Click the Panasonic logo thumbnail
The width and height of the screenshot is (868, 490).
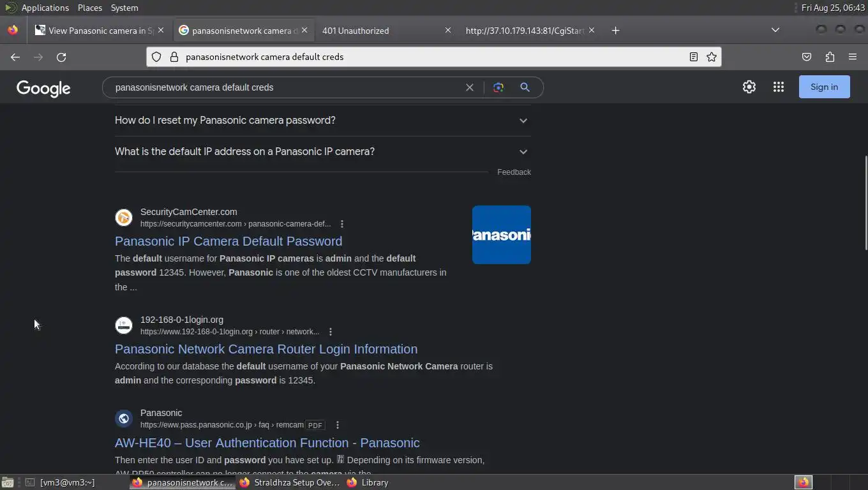(x=502, y=235)
